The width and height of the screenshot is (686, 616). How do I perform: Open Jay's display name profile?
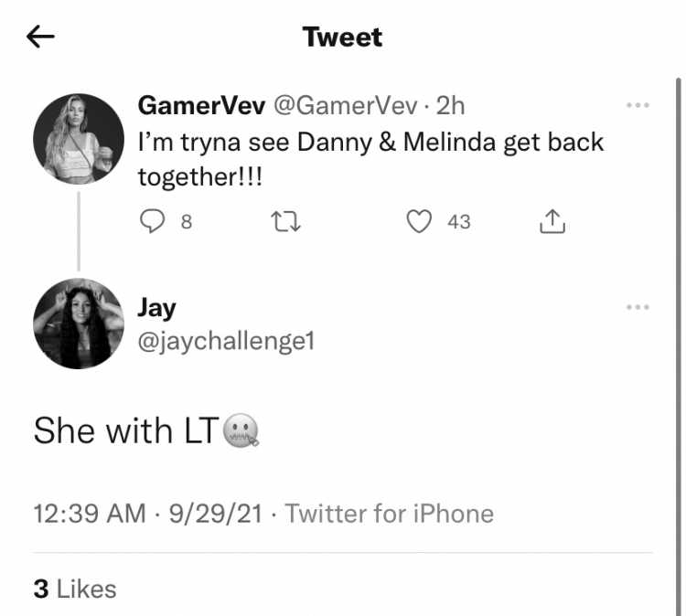point(157,309)
